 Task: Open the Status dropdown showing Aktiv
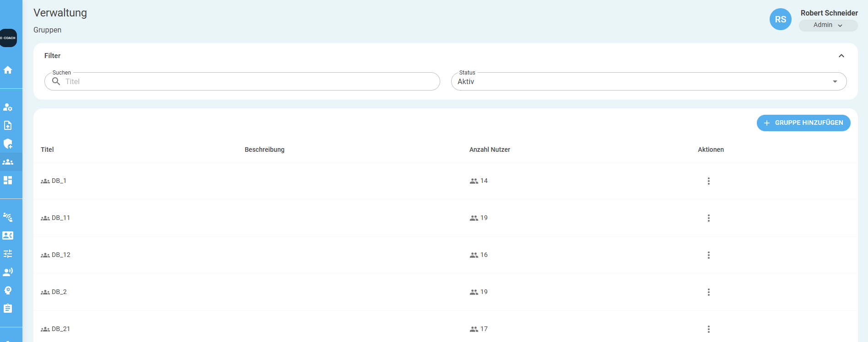coord(649,81)
